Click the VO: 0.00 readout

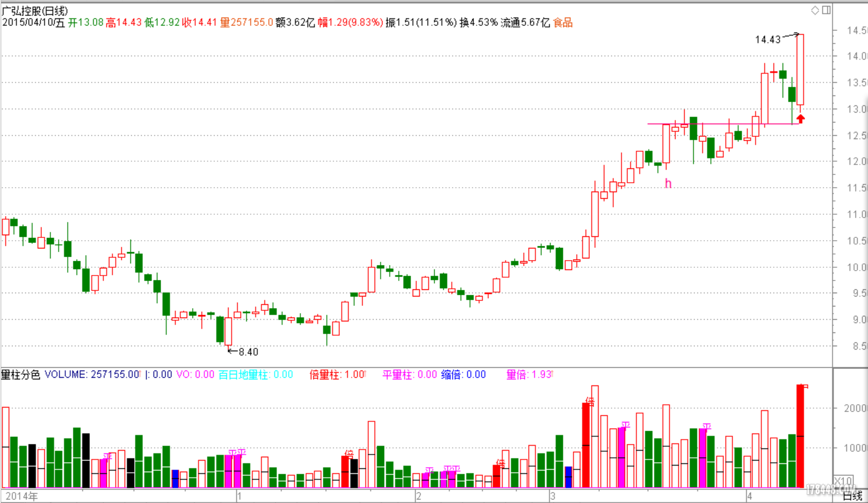click(x=195, y=374)
